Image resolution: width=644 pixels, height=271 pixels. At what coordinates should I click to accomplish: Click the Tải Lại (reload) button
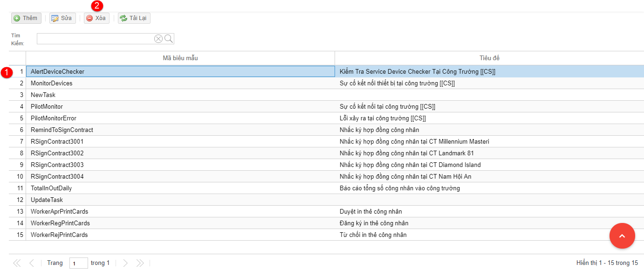pyautogui.click(x=134, y=18)
